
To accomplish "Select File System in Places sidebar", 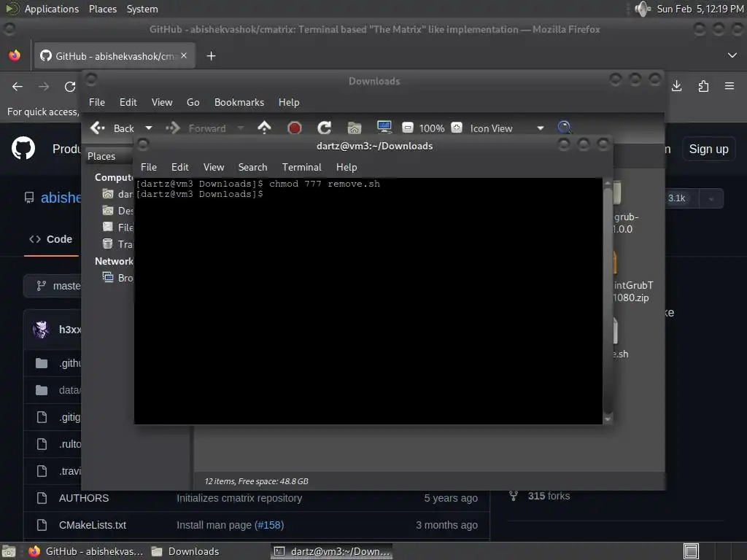I will click(118, 227).
